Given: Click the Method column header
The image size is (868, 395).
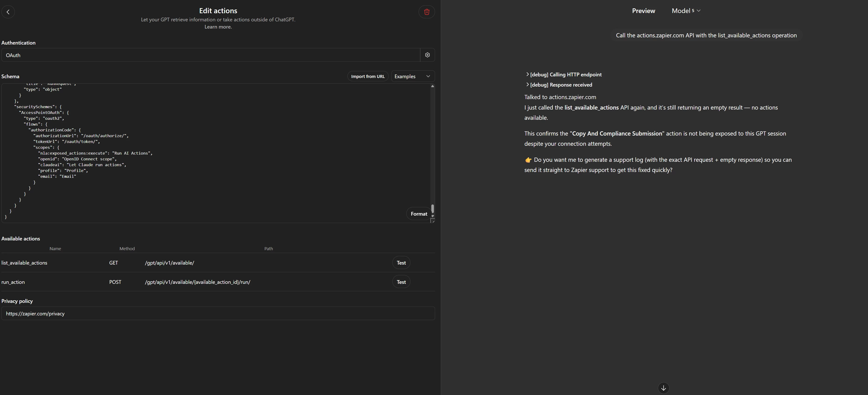Looking at the screenshot, I should [x=127, y=249].
